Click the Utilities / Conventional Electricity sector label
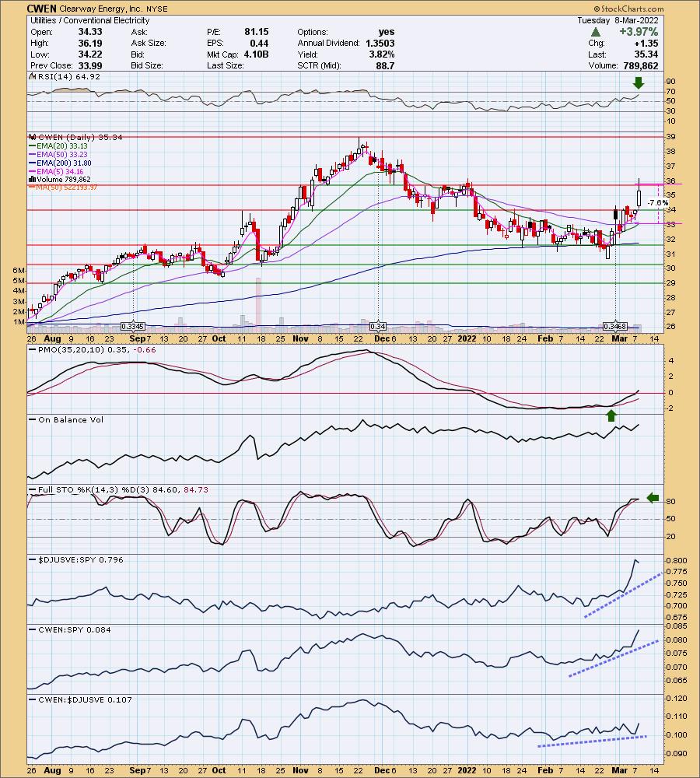 89,20
